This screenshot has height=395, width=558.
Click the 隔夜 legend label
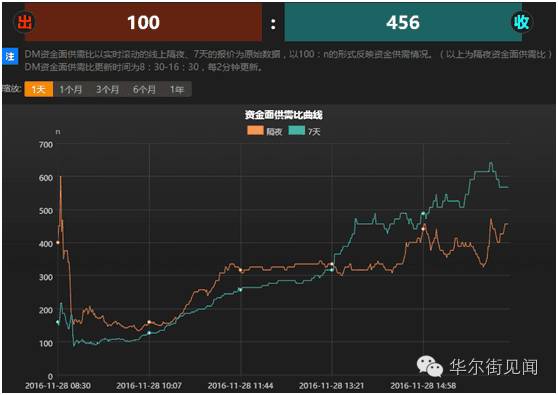274,132
